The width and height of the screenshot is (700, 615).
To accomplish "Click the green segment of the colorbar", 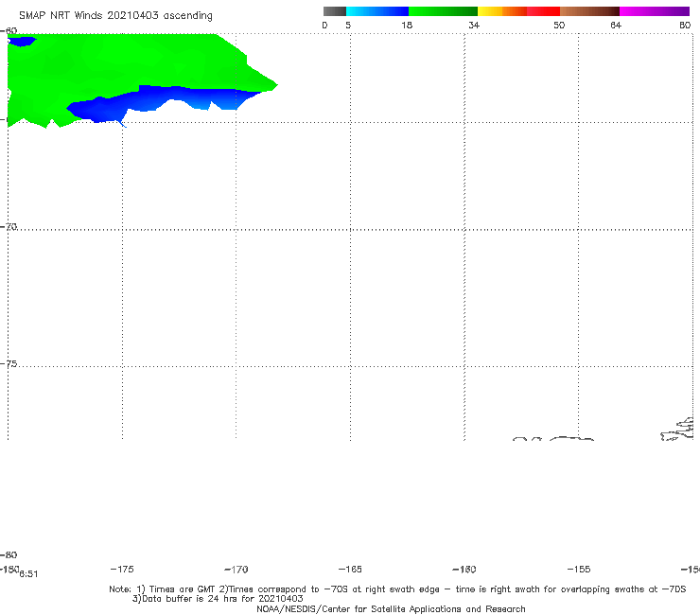I will pos(443,11).
